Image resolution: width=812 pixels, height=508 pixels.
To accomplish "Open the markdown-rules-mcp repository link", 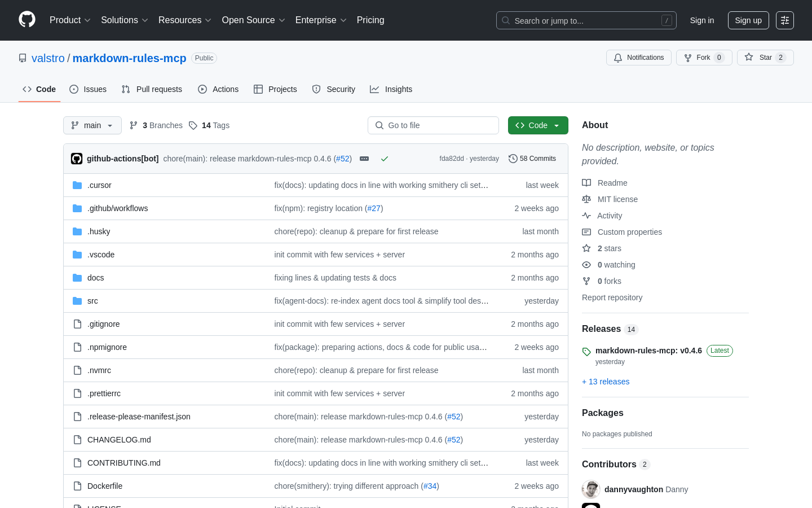I will tap(129, 58).
